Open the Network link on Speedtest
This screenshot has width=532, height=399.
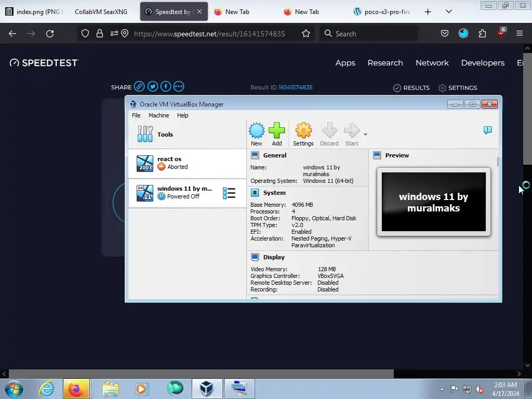[x=432, y=63]
